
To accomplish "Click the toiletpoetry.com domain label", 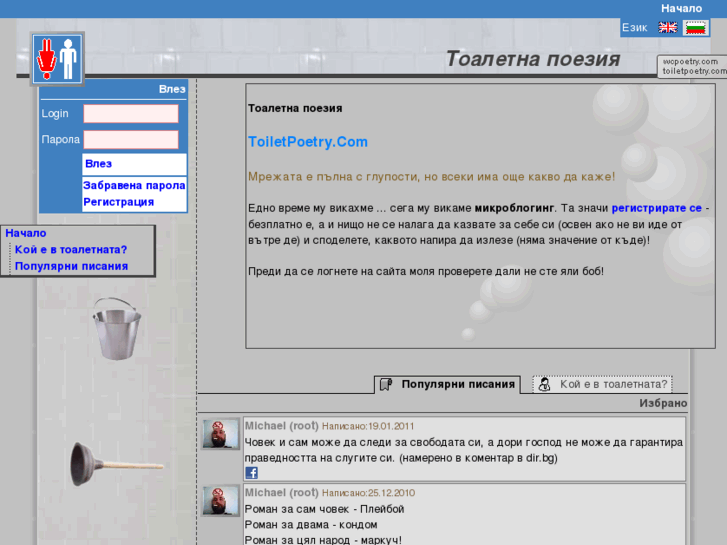I will point(695,71).
